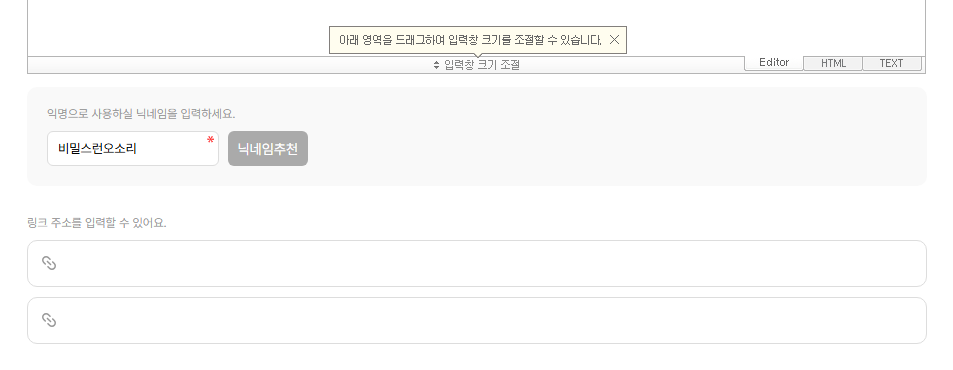Click the 입력창 크기 조절 label
The image size is (953, 370).
482,65
